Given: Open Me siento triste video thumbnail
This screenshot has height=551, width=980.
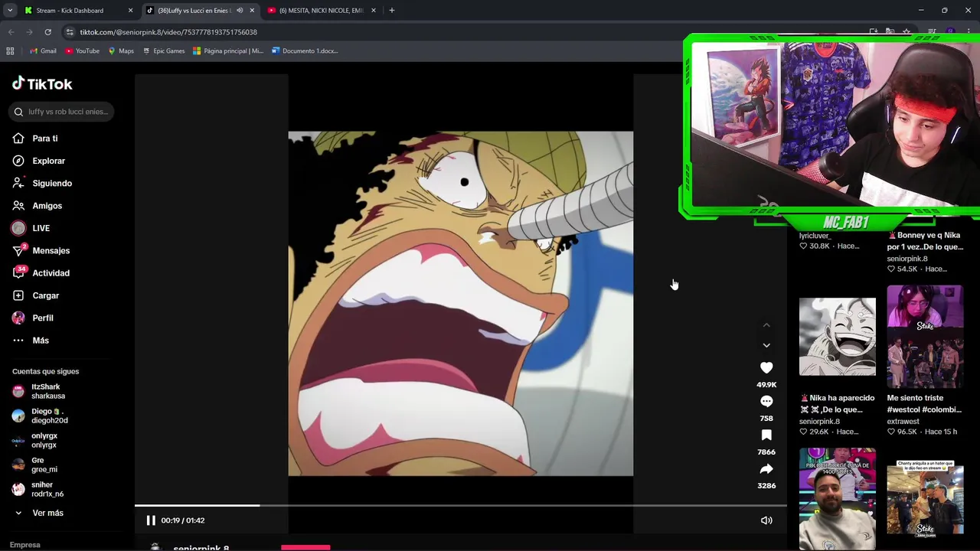Looking at the screenshot, I should click(925, 337).
